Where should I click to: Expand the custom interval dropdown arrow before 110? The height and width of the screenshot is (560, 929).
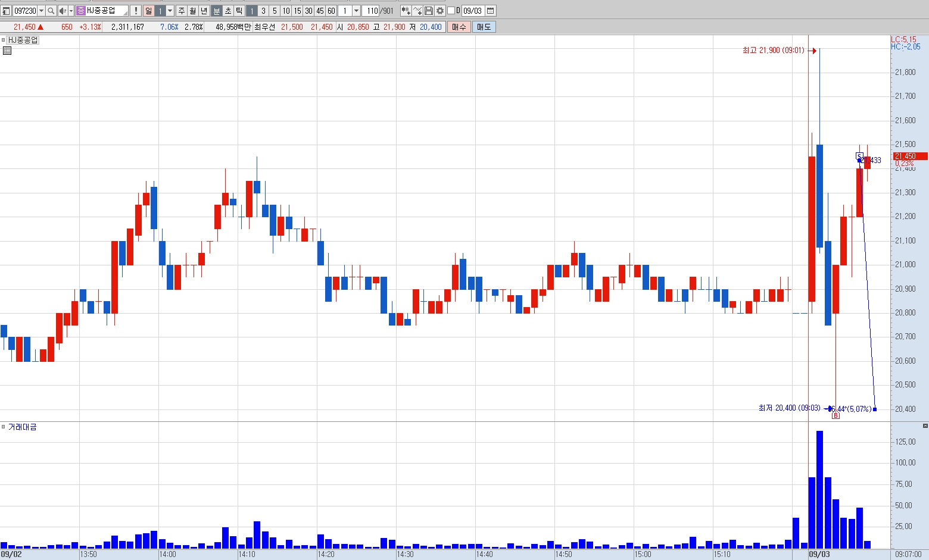[x=356, y=11]
